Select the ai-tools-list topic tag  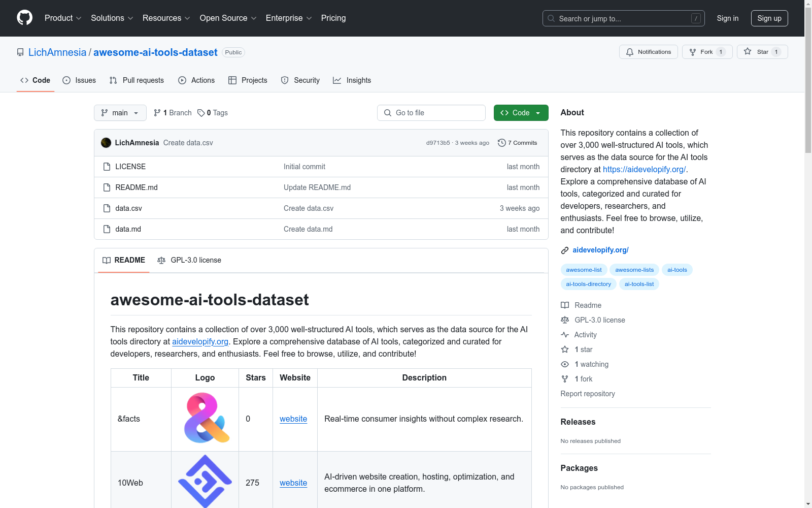coord(639,284)
